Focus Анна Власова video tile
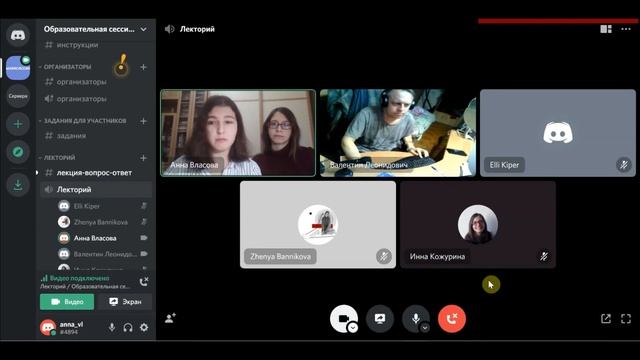640x360 pixels. (238, 133)
